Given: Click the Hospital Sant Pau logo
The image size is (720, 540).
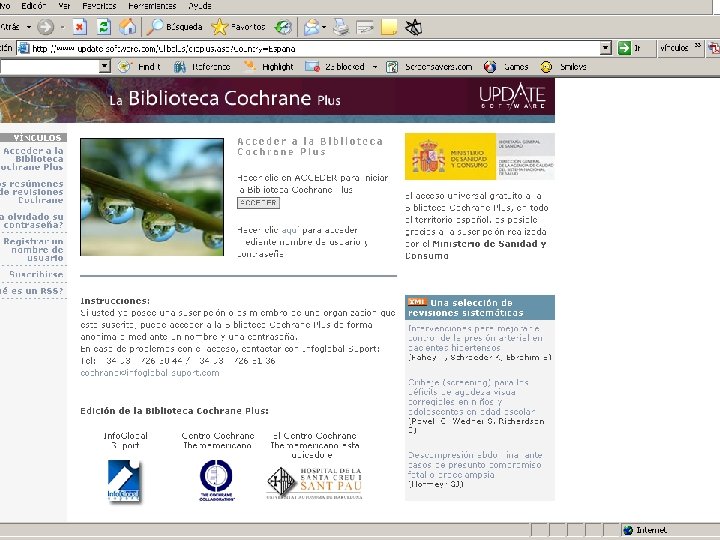Looking at the screenshot, I should click(315, 483).
